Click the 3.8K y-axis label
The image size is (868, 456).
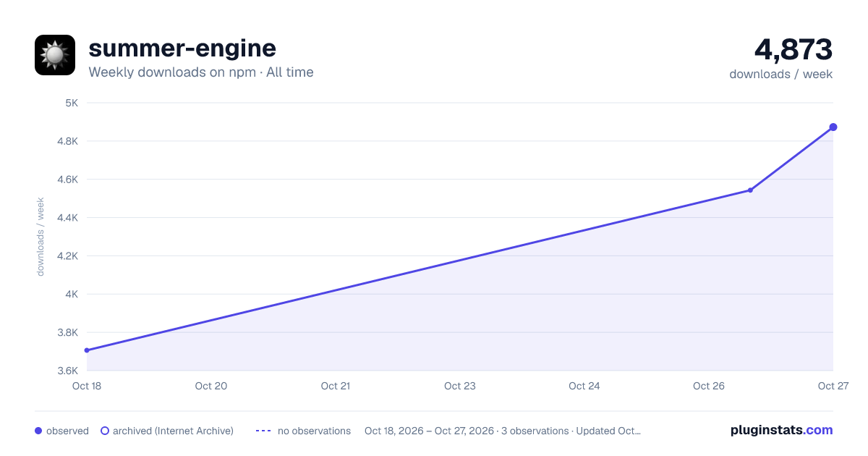tap(67, 333)
